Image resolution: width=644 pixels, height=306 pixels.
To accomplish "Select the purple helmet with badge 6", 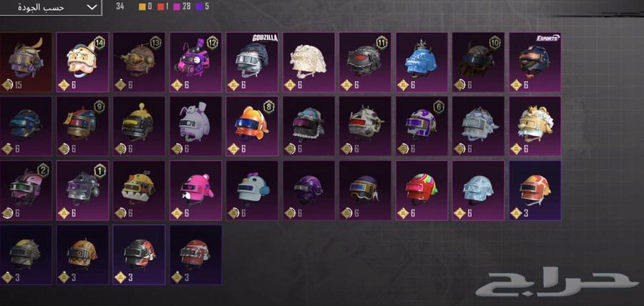I will 421,127.
